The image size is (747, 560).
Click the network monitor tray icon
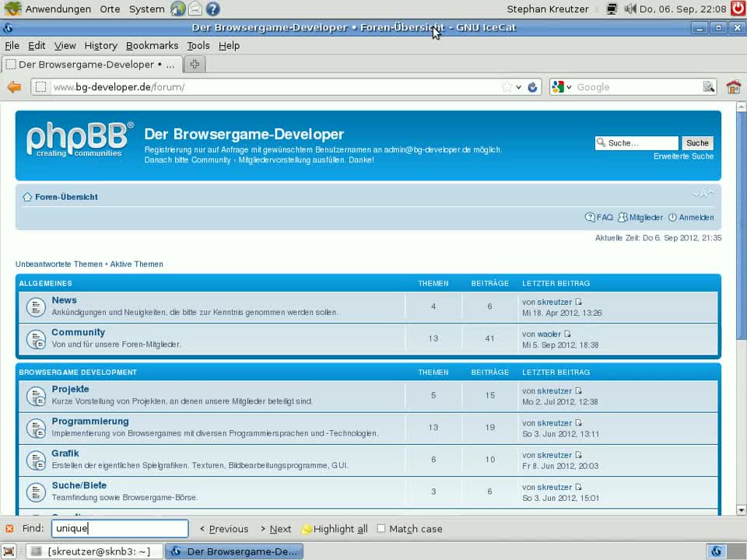(x=612, y=9)
